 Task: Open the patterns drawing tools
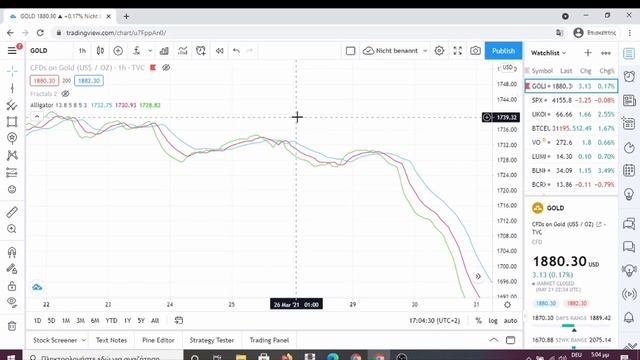(12, 155)
